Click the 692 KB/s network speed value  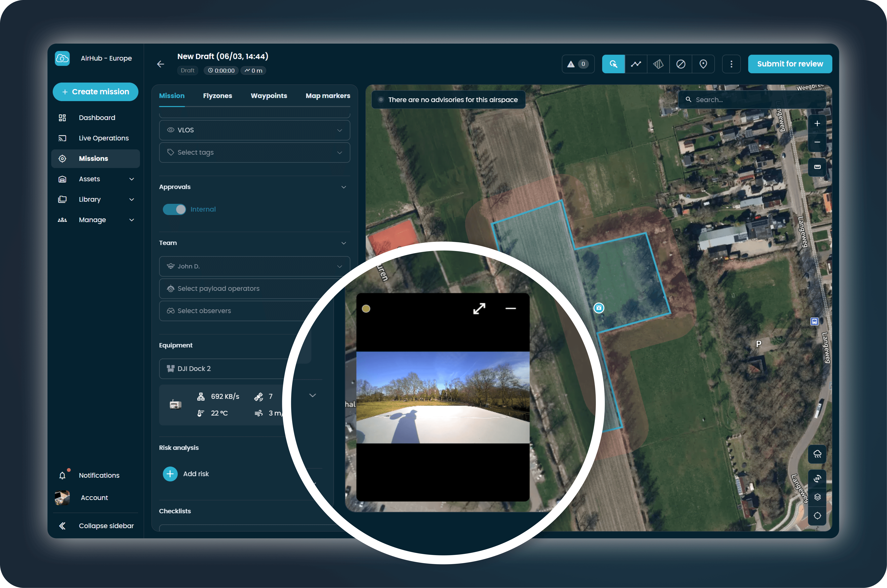[225, 397]
